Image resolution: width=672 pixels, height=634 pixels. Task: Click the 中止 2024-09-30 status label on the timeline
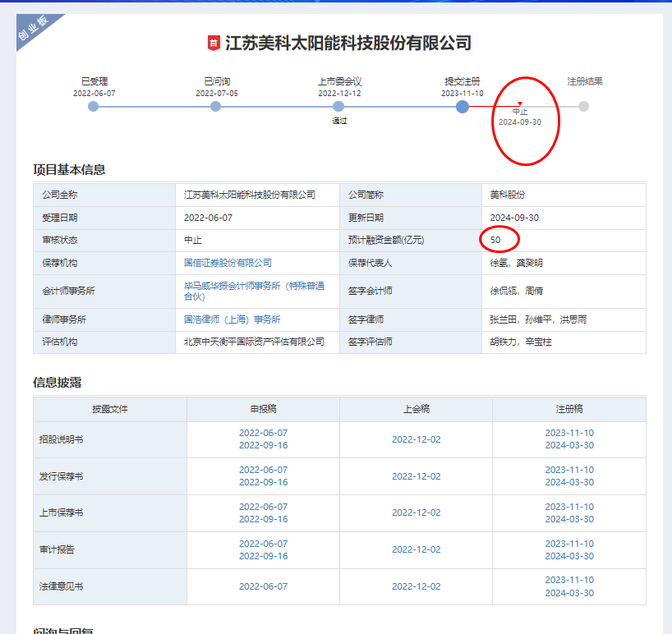click(x=520, y=117)
